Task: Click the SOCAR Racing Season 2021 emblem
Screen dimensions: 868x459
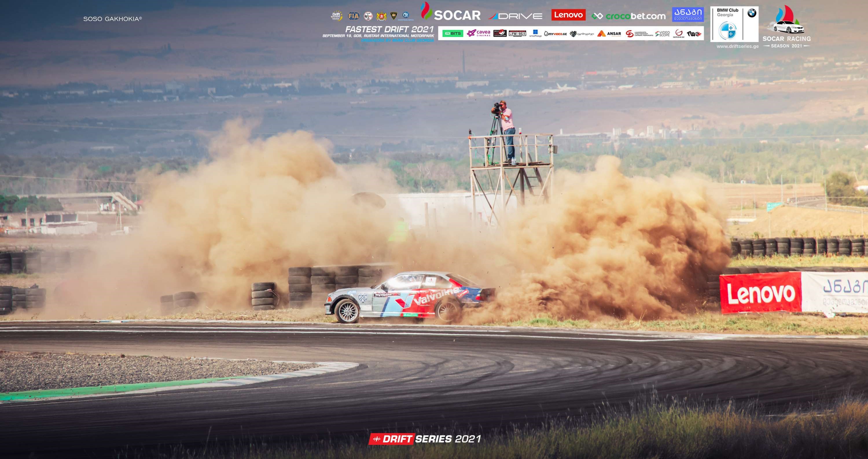Action: [x=786, y=27]
